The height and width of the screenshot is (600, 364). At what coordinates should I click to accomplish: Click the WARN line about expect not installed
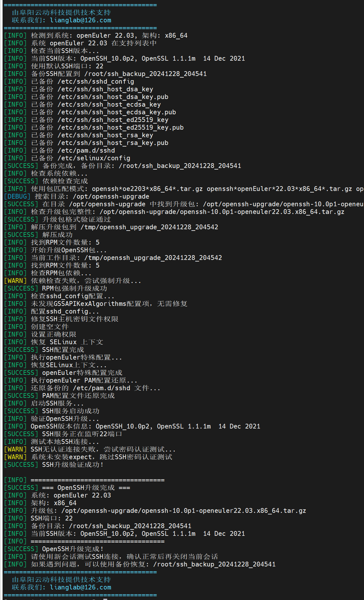point(88,457)
